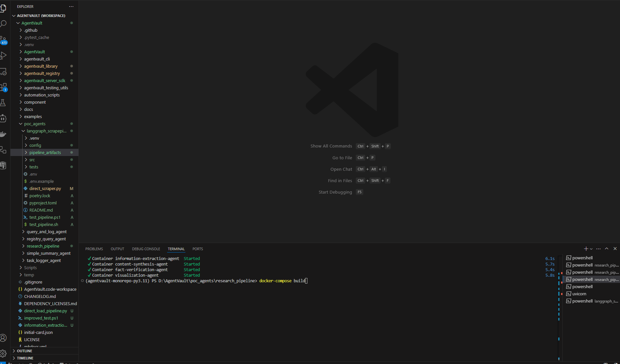Close the terminal panel
Screen dimensions: 620x364
pyautogui.click(x=615, y=249)
